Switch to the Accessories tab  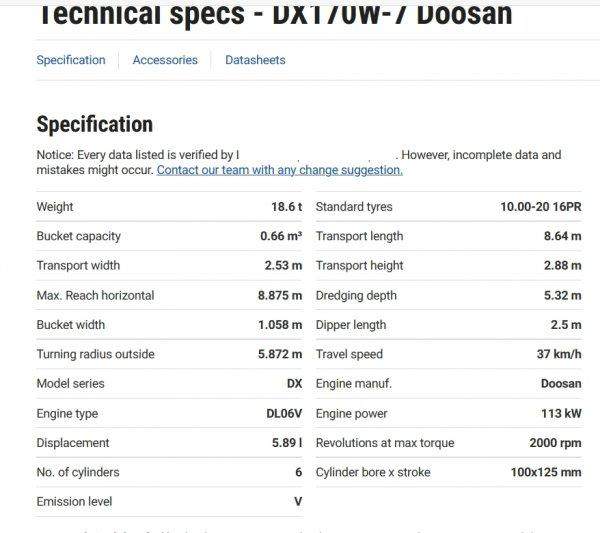[x=165, y=60]
